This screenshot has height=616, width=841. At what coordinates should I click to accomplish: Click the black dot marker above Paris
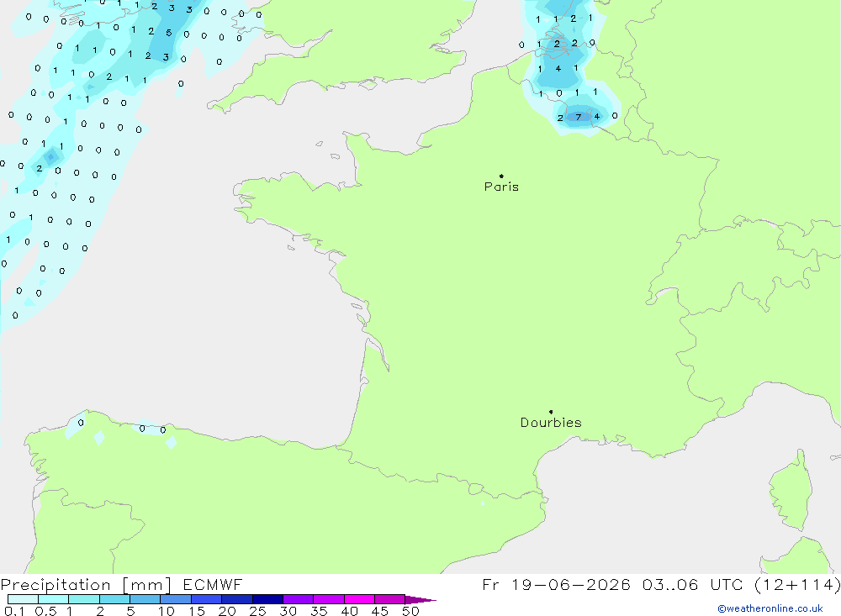click(501, 176)
